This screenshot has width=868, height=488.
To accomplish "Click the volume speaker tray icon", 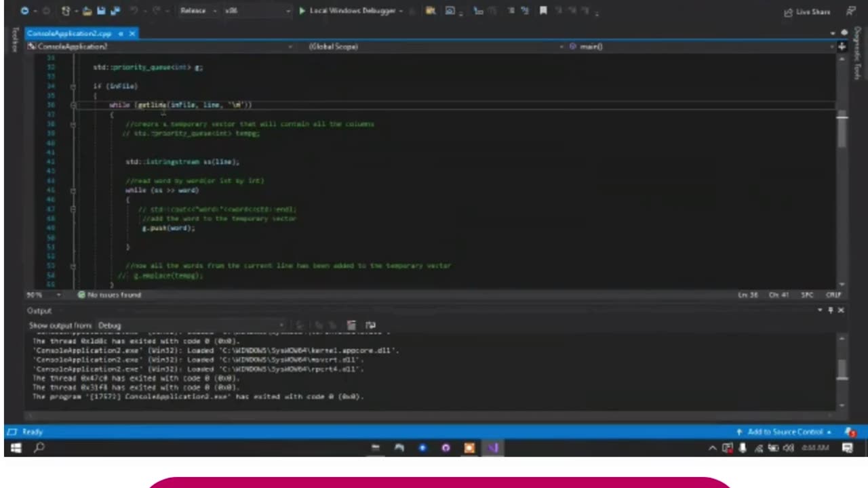I will pos(789,448).
